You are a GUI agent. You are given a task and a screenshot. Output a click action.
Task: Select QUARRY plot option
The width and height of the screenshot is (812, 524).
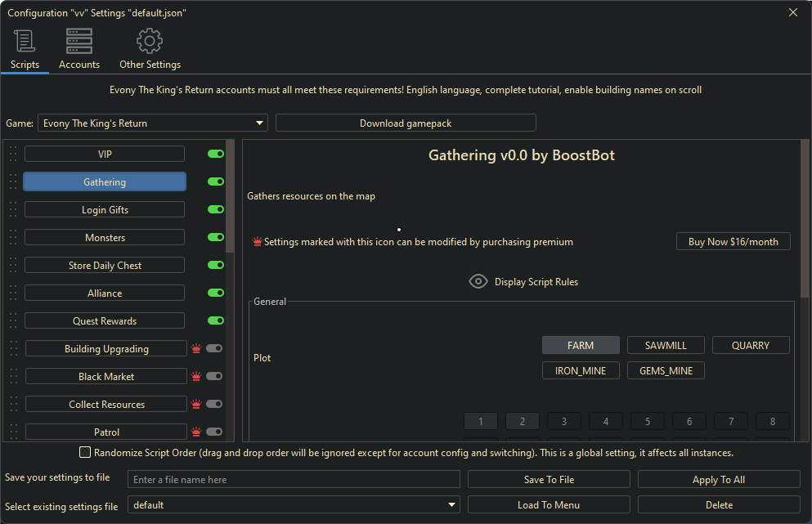(751, 345)
